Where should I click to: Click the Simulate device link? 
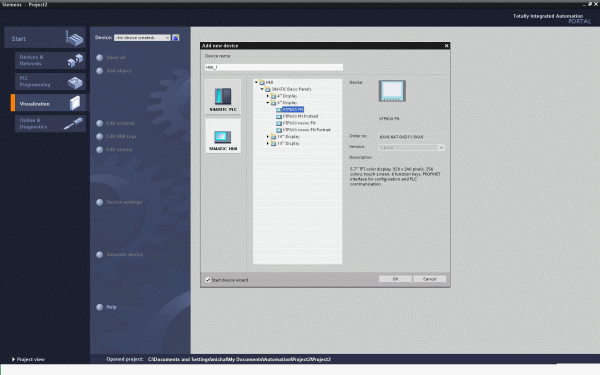coord(124,254)
